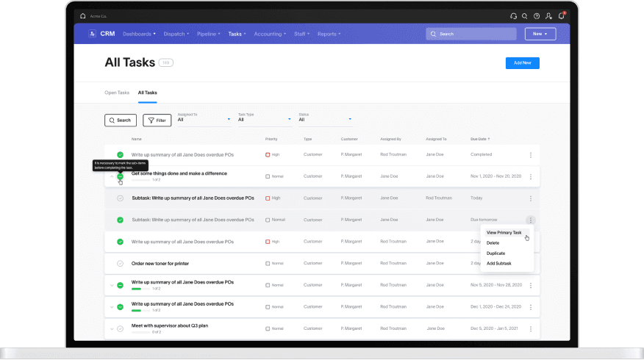The width and height of the screenshot is (644, 360).
Task: Click the progress bar on the Nov 5, 2020 task
Action: [140, 289]
